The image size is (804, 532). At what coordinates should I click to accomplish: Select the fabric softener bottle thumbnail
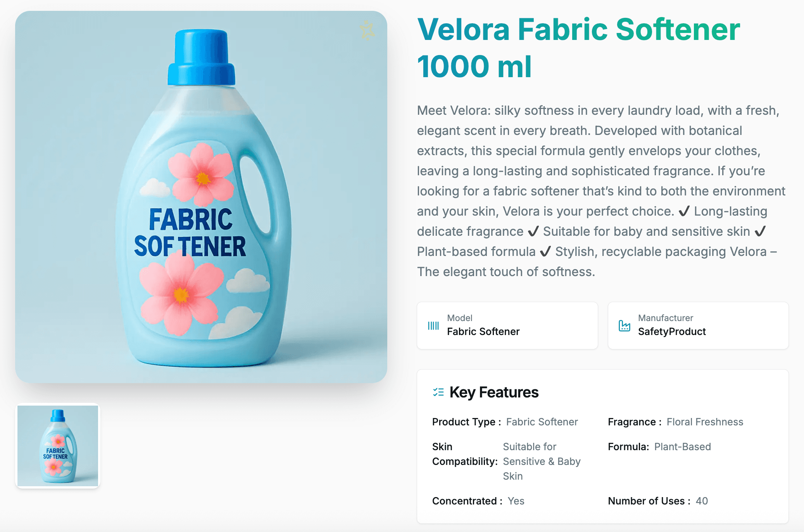[x=58, y=446]
